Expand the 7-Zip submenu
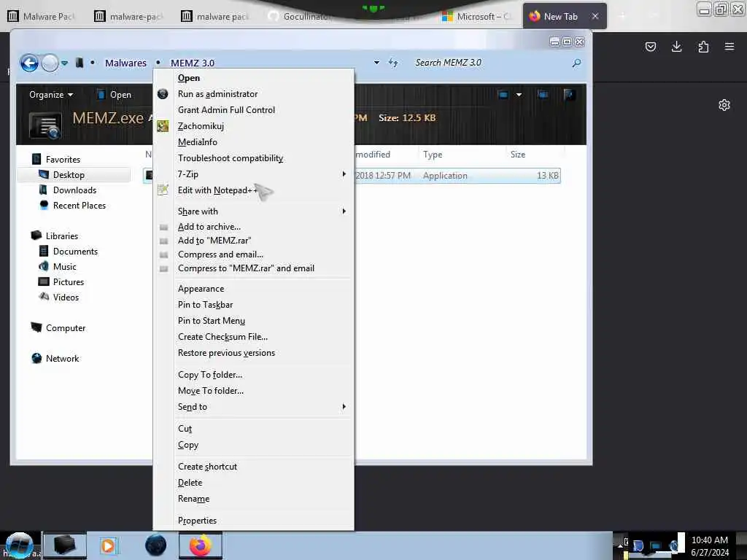 (253, 174)
